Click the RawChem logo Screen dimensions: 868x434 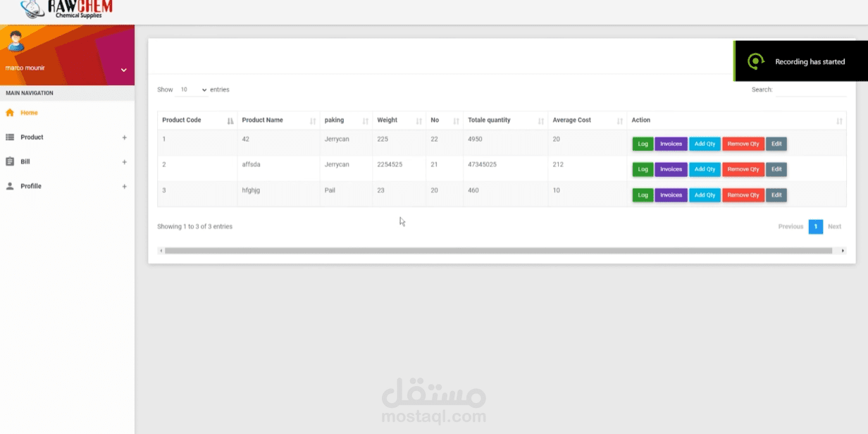click(67, 9)
